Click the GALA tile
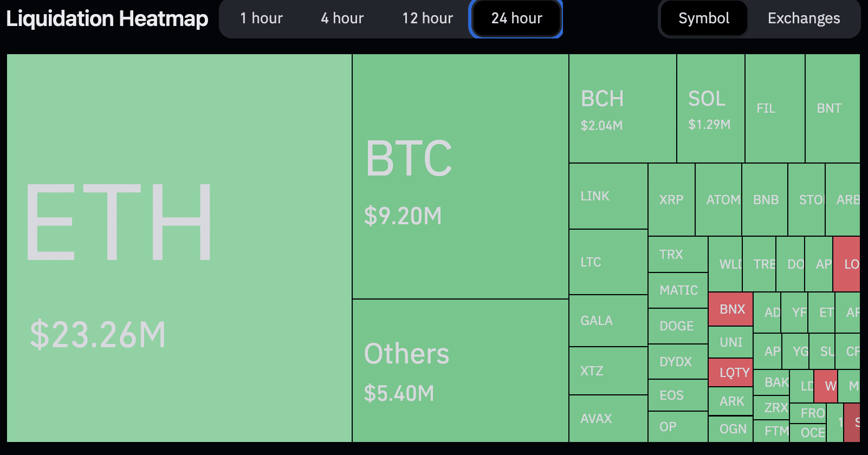This screenshot has width=868, height=455. pyautogui.click(x=608, y=321)
